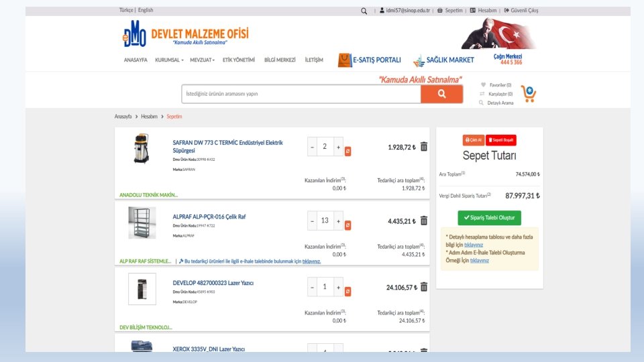Screen dimensions: 644x362
Task: Click Sipariş Talebi Oluştur button
Action: click(489, 218)
